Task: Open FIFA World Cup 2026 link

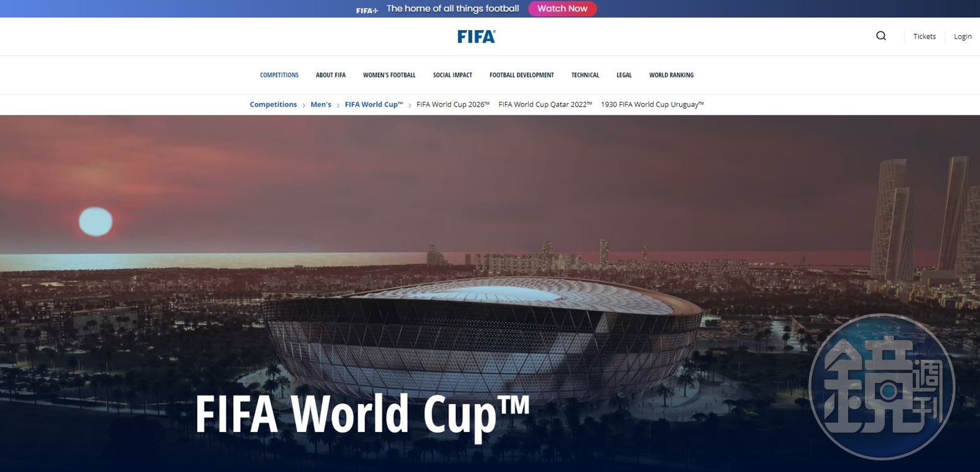Action: pos(453,105)
